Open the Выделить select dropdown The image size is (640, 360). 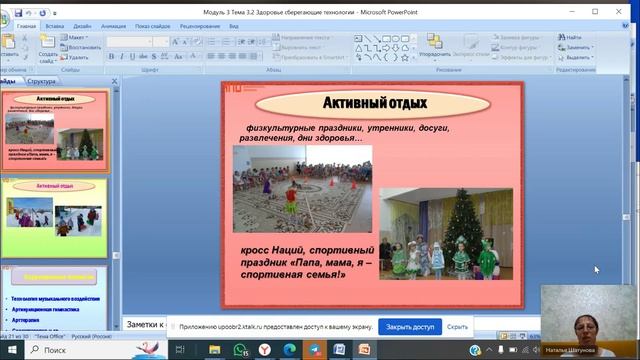pos(576,58)
